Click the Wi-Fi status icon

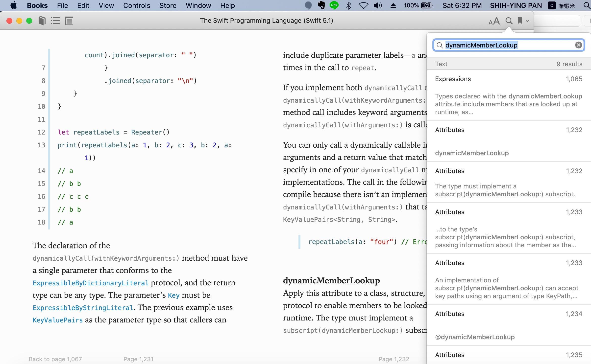point(363,5)
